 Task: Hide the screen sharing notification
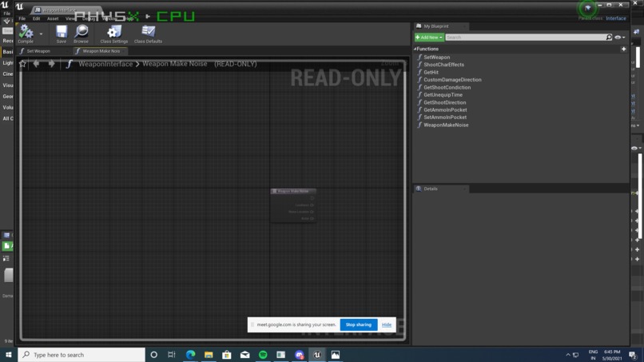387,324
